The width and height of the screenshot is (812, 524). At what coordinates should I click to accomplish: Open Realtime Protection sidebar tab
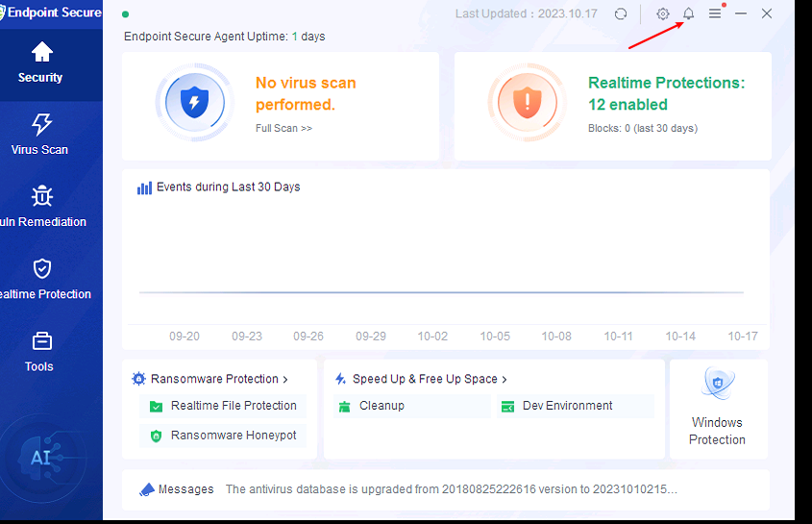(x=43, y=280)
